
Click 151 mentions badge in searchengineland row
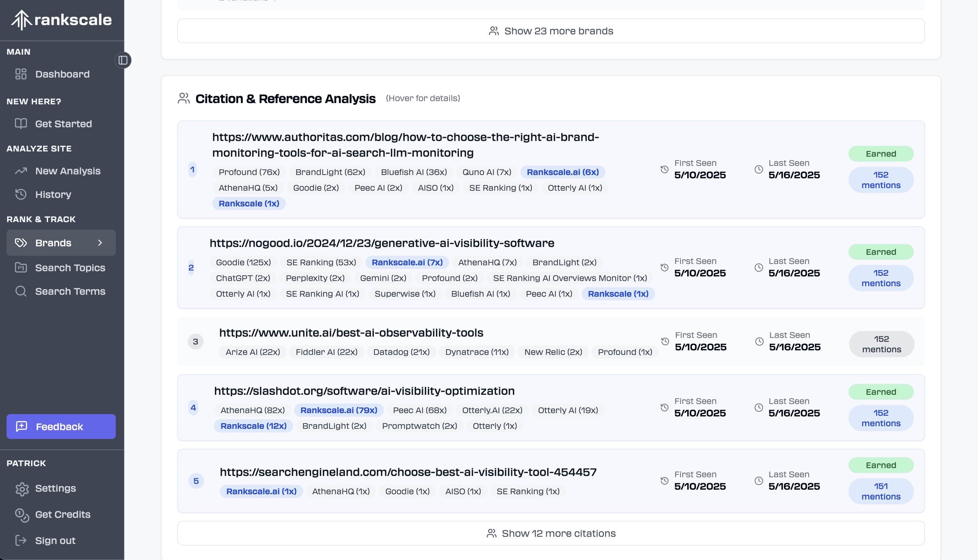[881, 491]
